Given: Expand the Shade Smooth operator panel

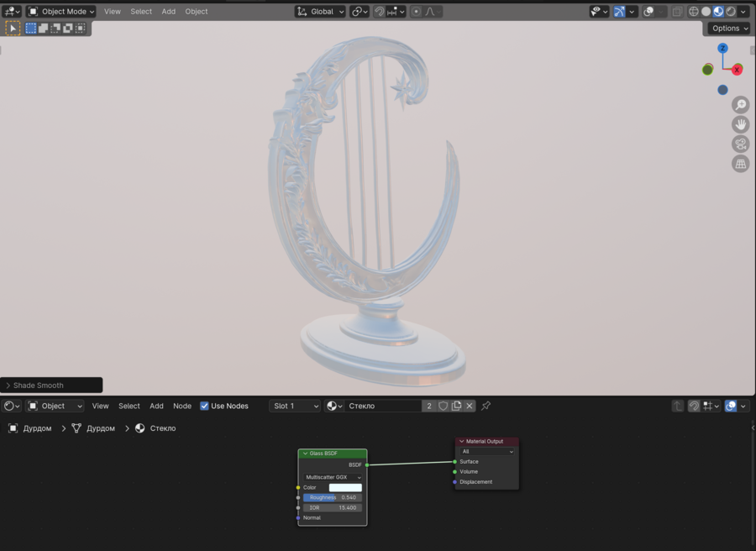Looking at the screenshot, I should coord(51,386).
